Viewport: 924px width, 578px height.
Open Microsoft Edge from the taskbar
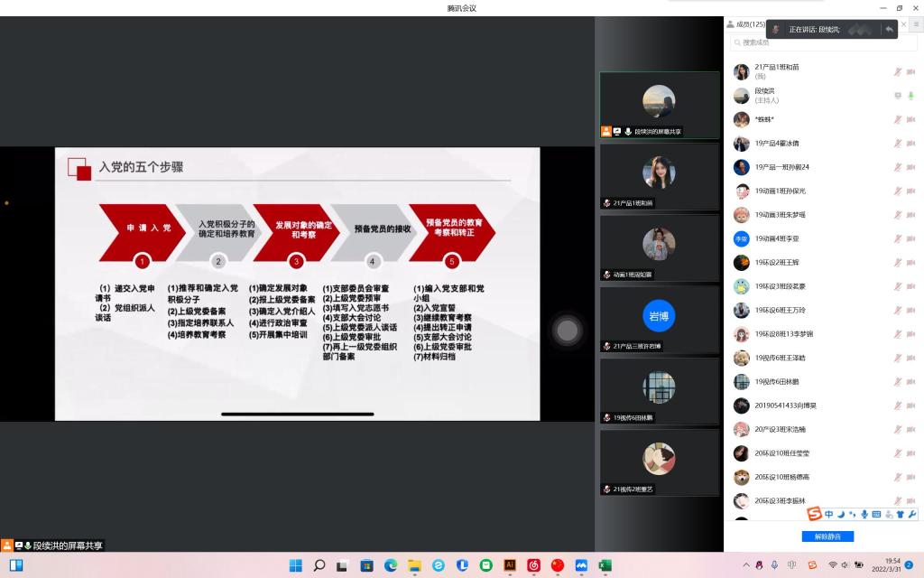391,565
